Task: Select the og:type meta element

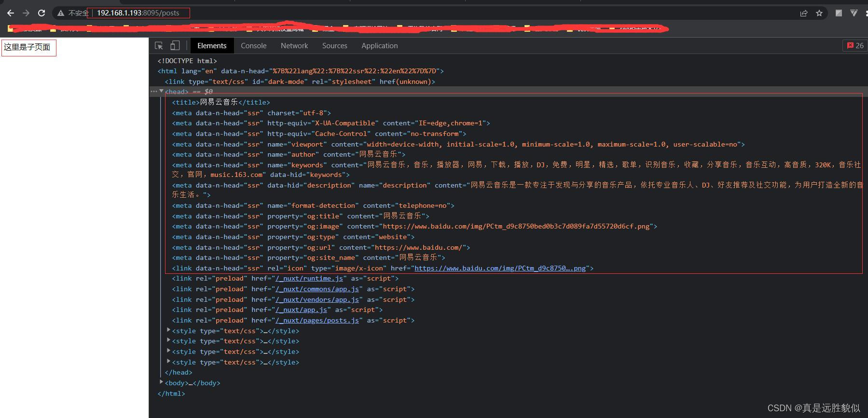Action: (x=293, y=237)
